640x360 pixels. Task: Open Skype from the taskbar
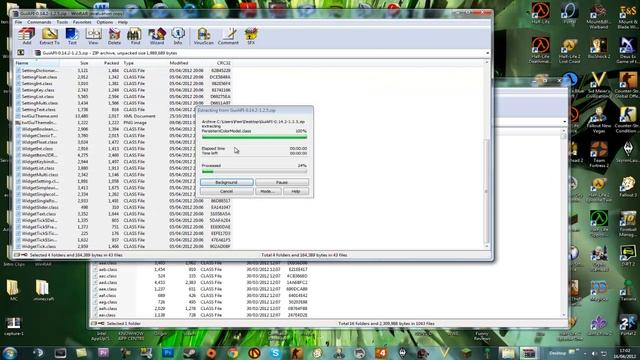pyautogui.click(x=276, y=353)
